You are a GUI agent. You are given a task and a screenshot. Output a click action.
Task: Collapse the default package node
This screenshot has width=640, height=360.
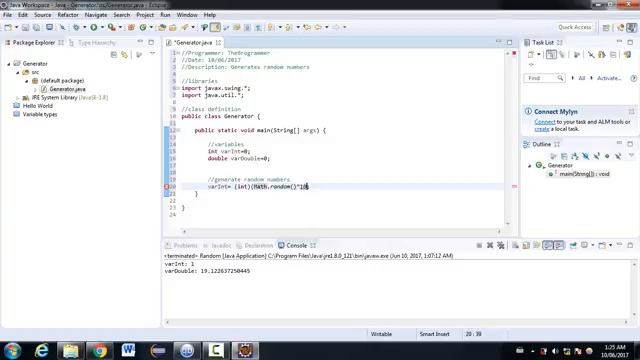[27, 81]
